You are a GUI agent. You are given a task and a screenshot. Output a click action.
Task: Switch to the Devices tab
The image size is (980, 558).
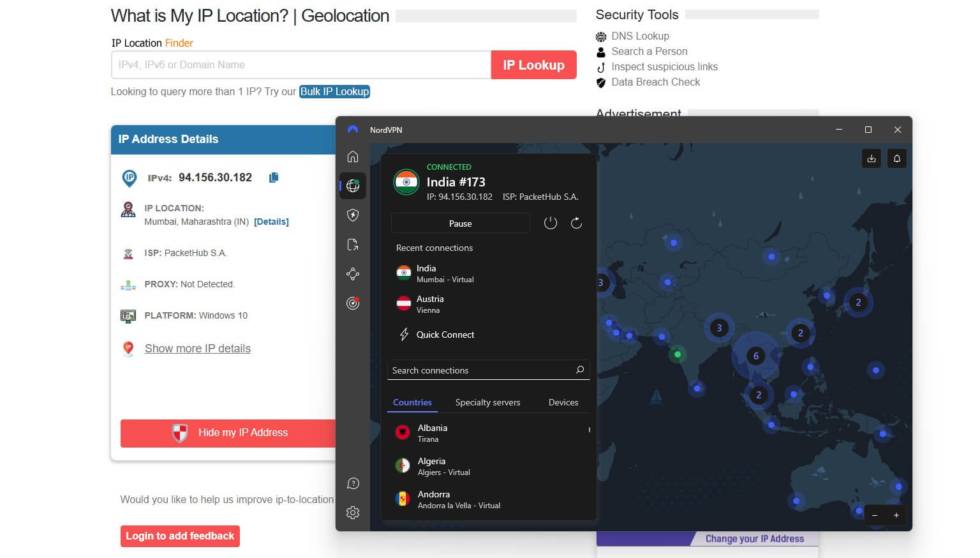pos(563,402)
